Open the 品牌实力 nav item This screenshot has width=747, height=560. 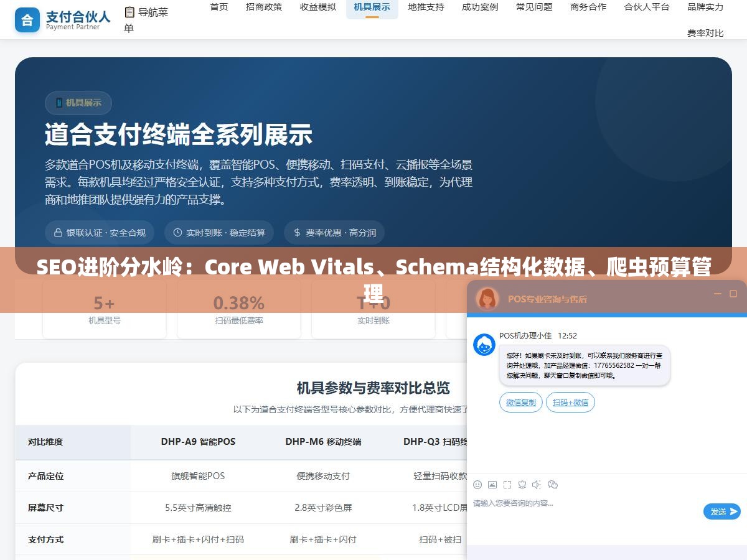[705, 7]
